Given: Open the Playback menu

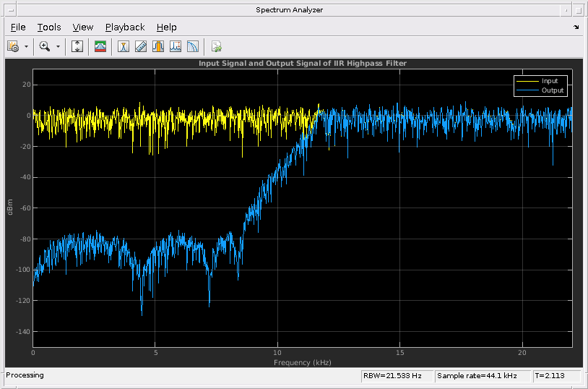Looking at the screenshot, I should click(125, 27).
